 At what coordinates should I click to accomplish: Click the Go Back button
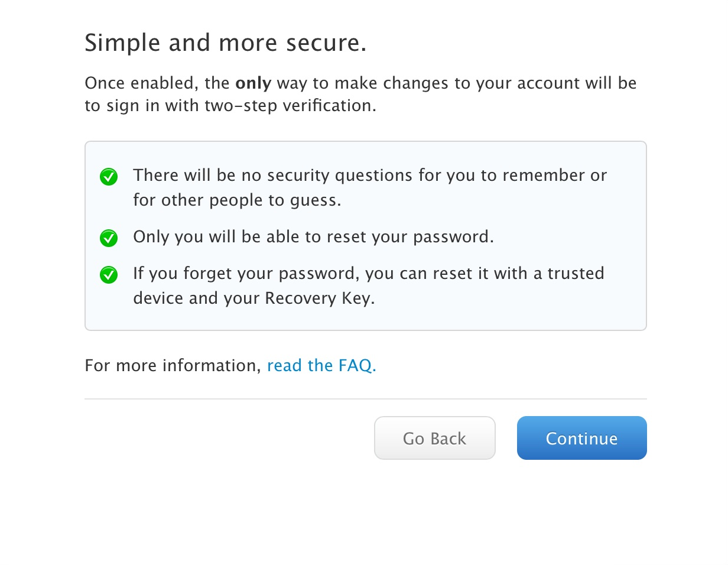(x=434, y=438)
